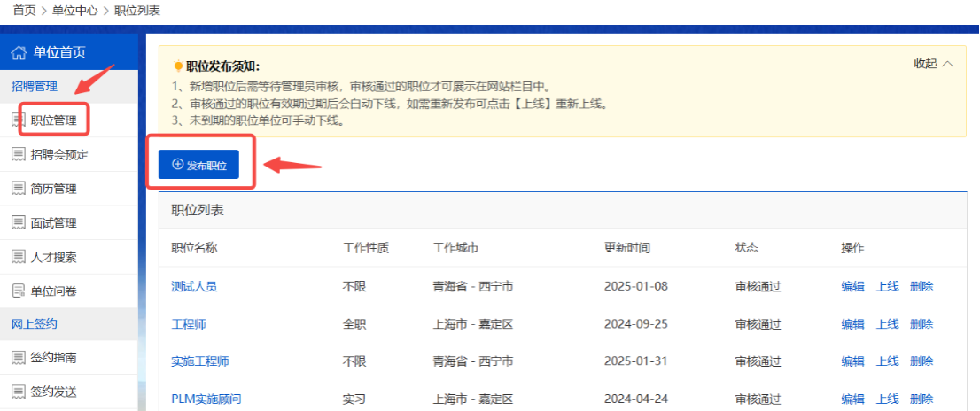The height and width of the screenshot is (411, 980).
Task: Click the document icon beside 单位问卷
Action: (18, 291)
